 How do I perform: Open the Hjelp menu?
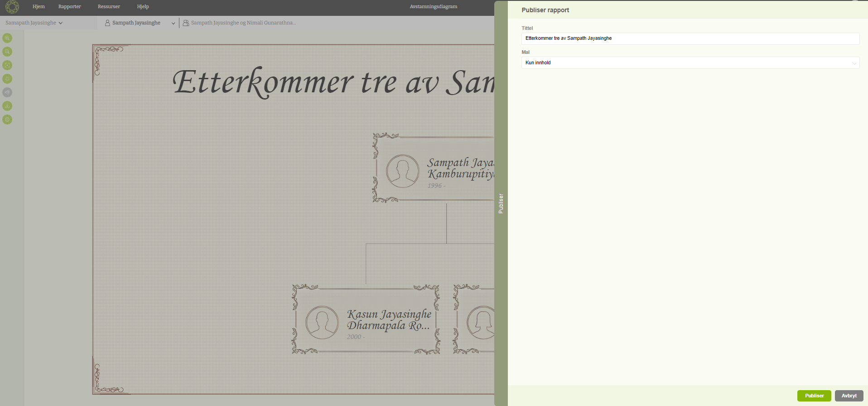click(143, 7)
